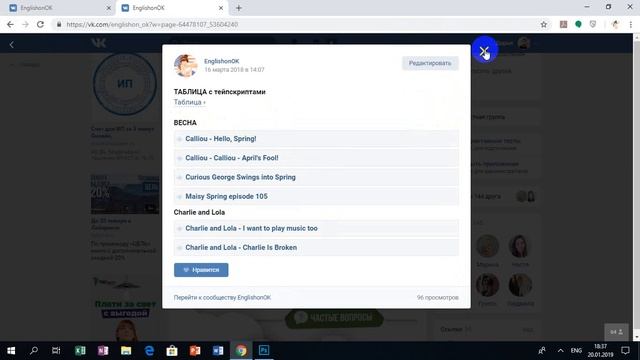
Task: Show hidden tray icons chevron
Action: [560, 351]
